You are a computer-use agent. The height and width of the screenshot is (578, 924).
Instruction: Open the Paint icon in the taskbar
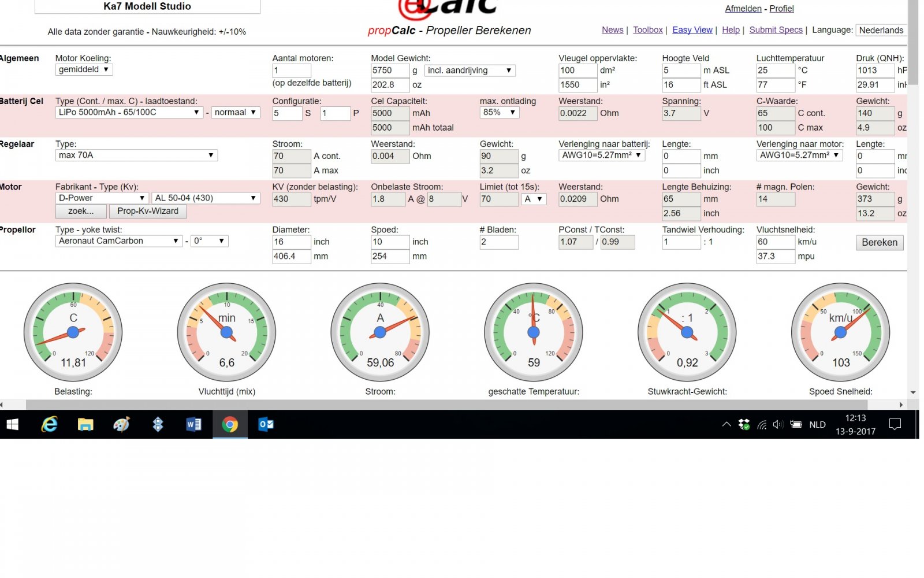click(x=121, y=425)
